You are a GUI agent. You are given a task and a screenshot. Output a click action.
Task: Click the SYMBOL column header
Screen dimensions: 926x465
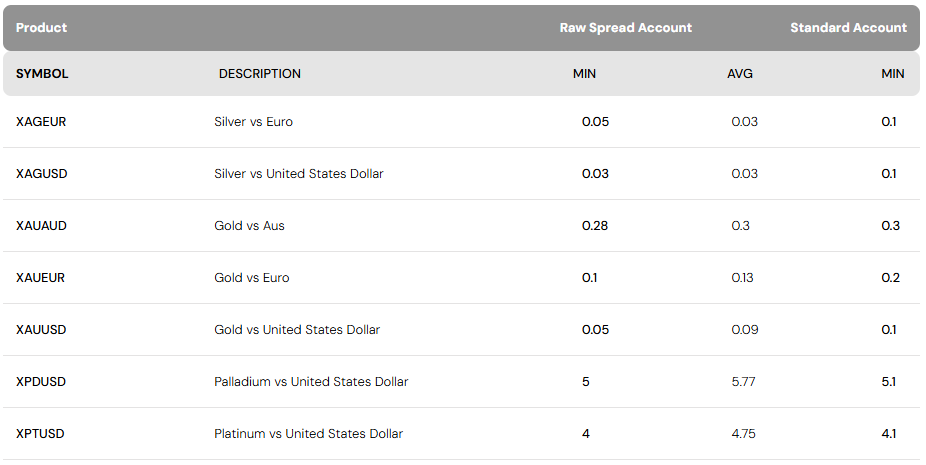click(42, 74)
